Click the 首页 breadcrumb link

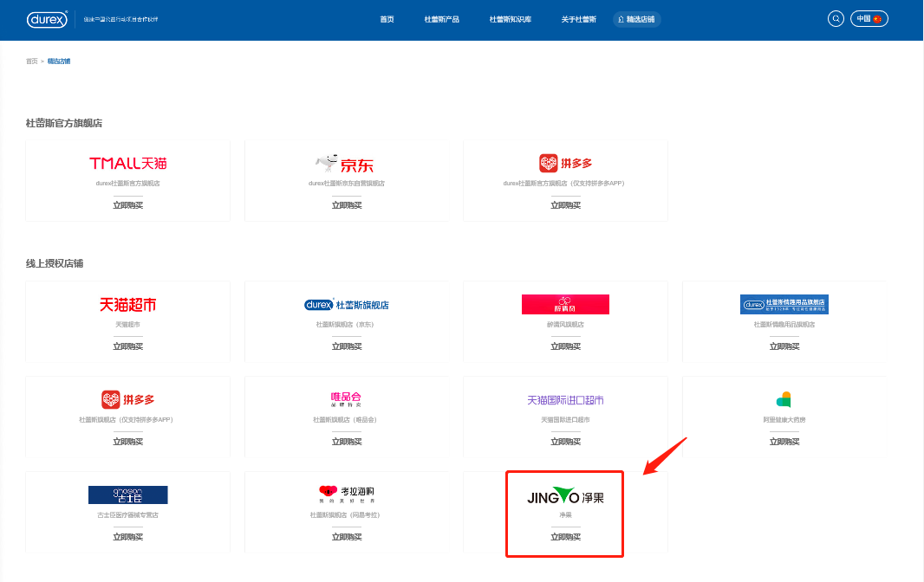click(x=32, y=61)
